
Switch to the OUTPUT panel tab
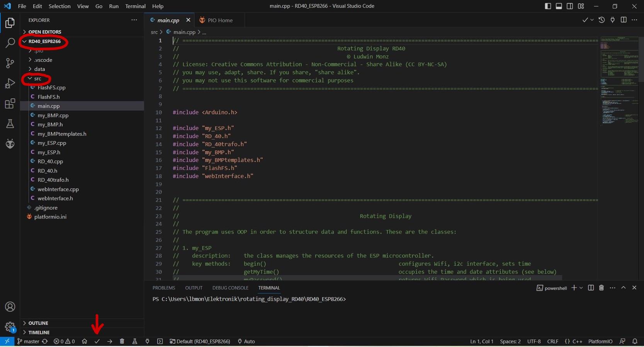pyautogui.click(x=194, y=288)
